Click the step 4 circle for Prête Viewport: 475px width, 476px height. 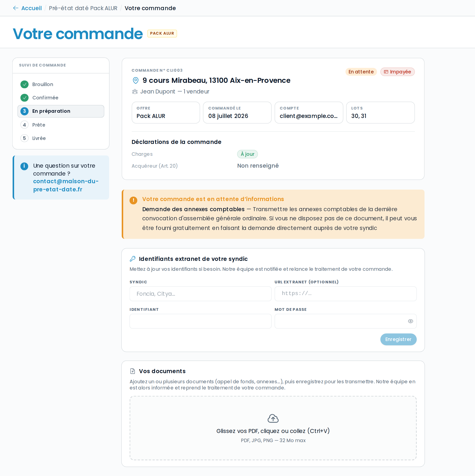coord(24,125)
